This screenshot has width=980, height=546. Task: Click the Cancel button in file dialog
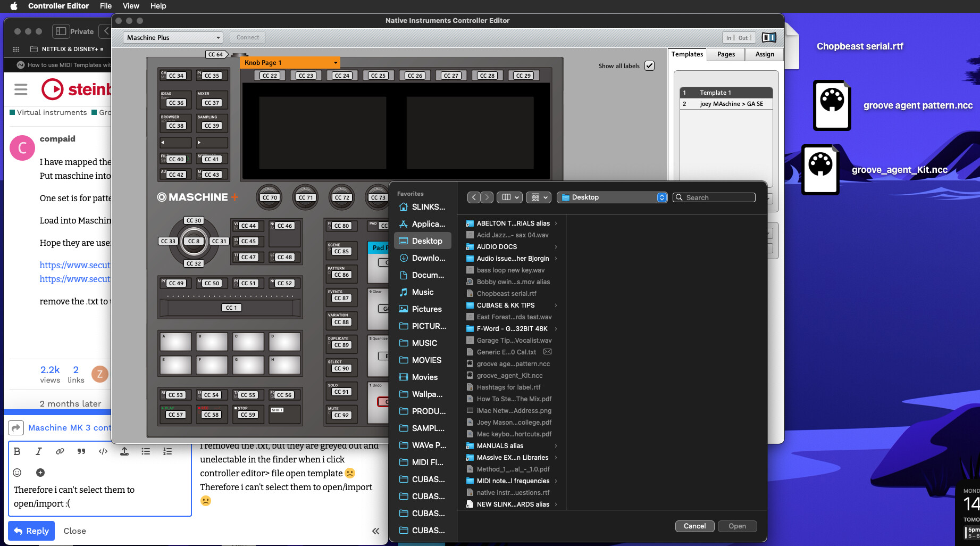click(694, 526)
